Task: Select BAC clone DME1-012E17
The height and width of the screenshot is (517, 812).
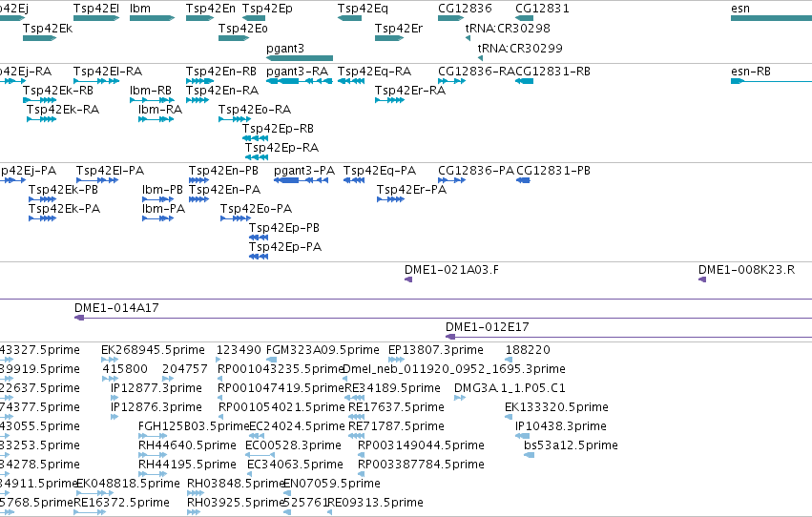Action: [x=629, y=337]
